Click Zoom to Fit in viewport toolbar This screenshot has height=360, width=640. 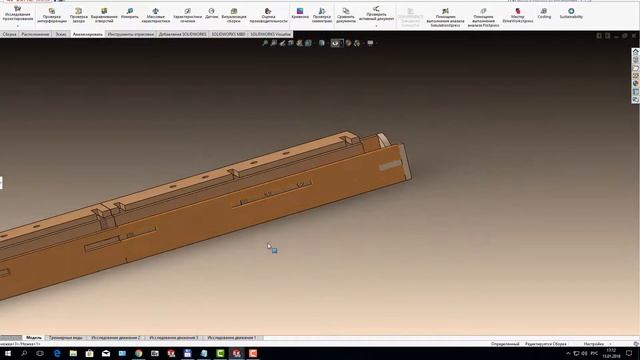click(265, 43)
